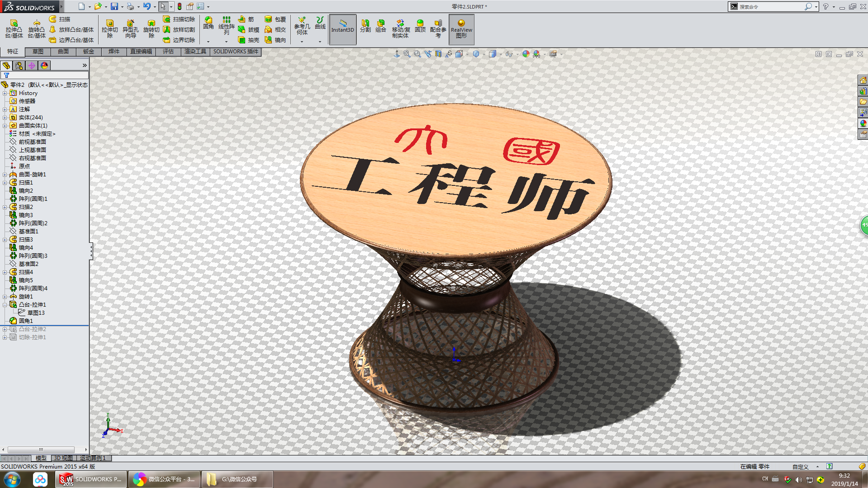Click the section view icon

(438, 54)
